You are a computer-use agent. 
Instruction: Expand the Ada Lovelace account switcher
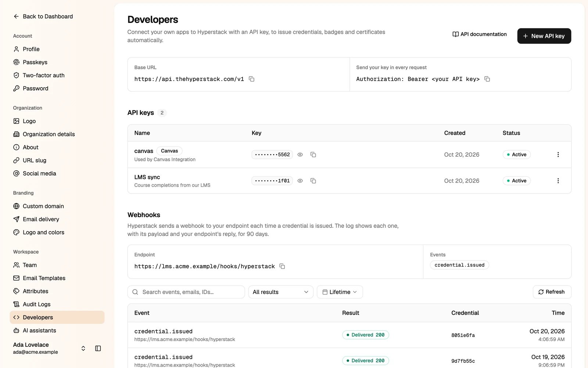(83, 348)
